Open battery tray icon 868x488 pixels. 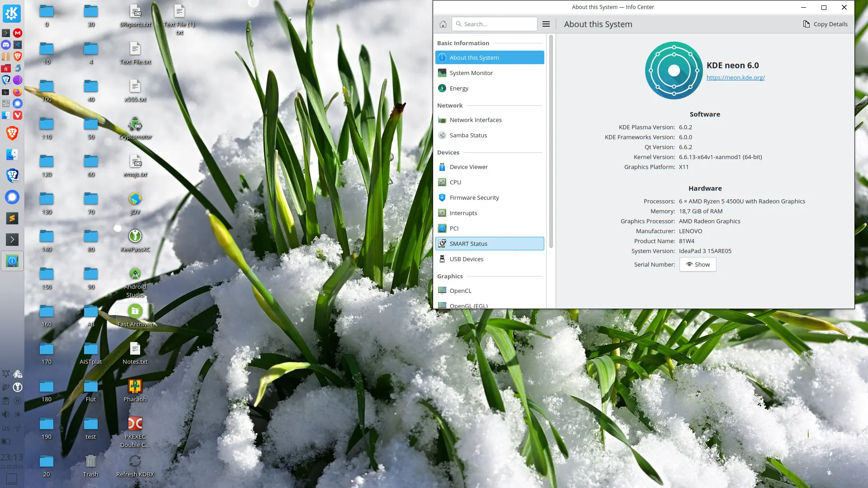(x=6, y=441)
